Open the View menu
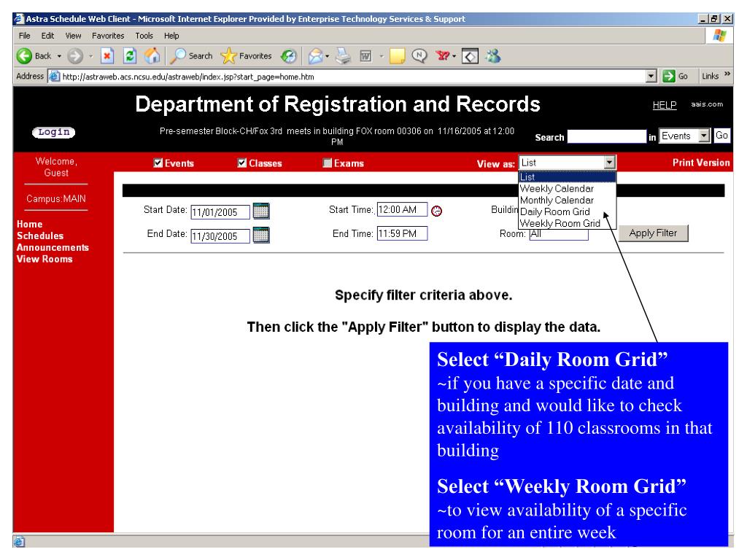The width and height of the screenshot is (747, 560). pos(74,36)
